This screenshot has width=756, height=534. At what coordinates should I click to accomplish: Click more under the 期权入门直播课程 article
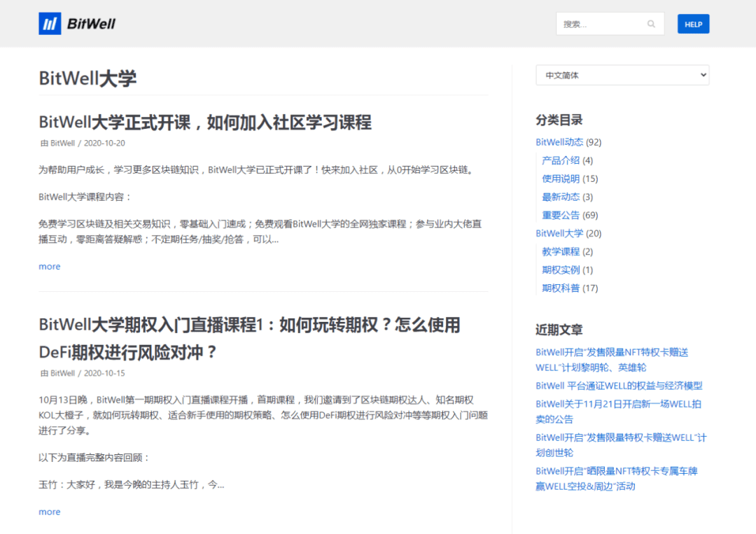coord(50,512)
